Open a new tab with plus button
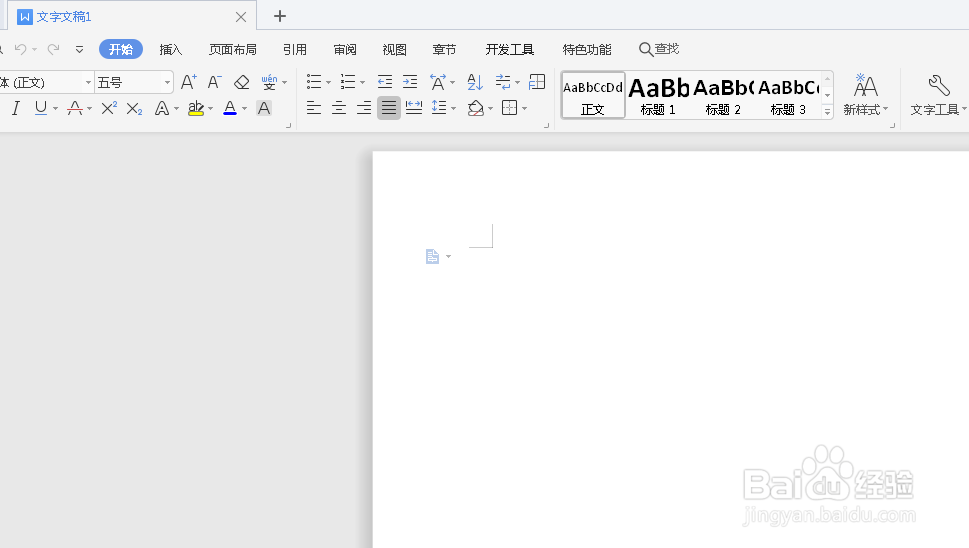 pos(280,16)
